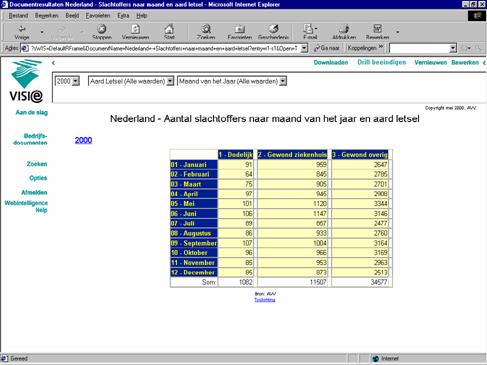
Task: Select the 10 - Oktober row header
Action: (x=194, y=253)
